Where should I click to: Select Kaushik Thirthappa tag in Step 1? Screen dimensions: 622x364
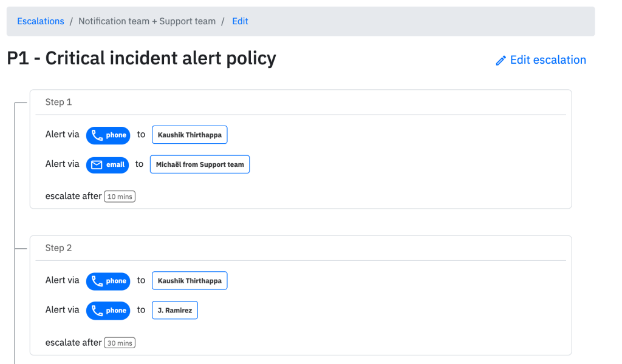[x=190, y=135]
